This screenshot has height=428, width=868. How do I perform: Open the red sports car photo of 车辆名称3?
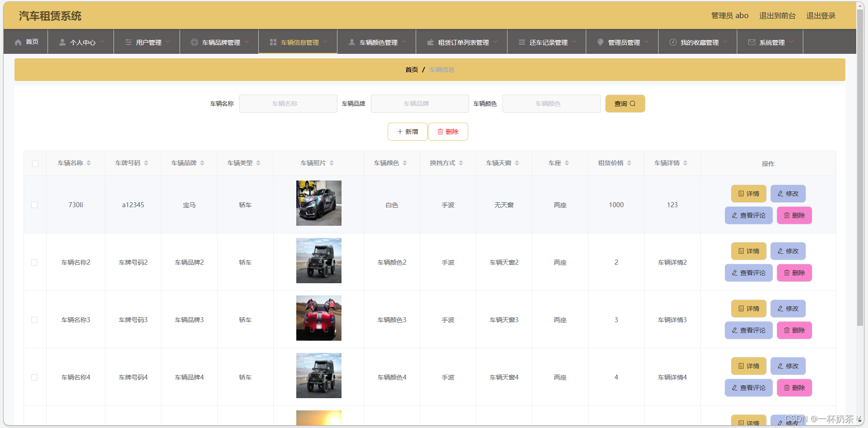point(319,318)
